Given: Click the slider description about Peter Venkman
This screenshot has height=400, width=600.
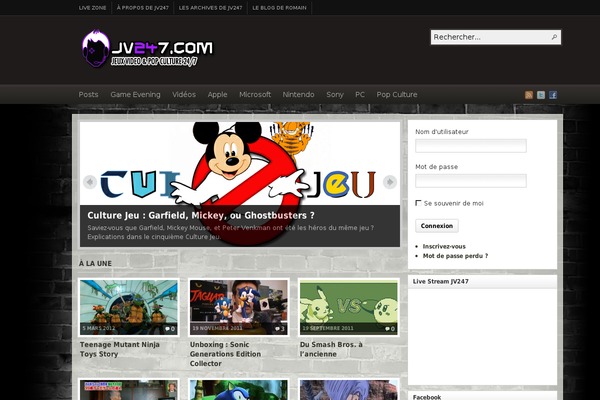Looking at the screenshot, I should pyautogui.click(x=230, y=232).
